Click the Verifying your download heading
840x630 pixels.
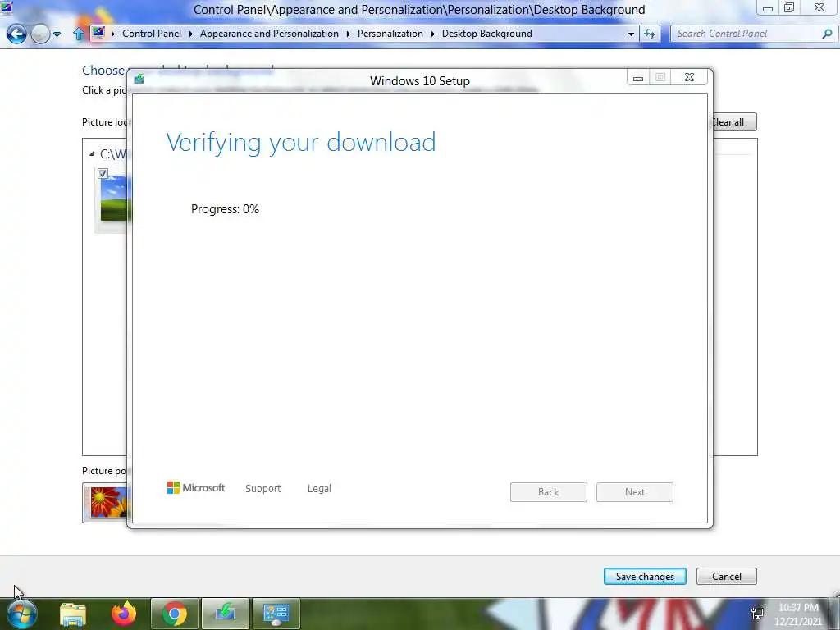tap(301, 143)
